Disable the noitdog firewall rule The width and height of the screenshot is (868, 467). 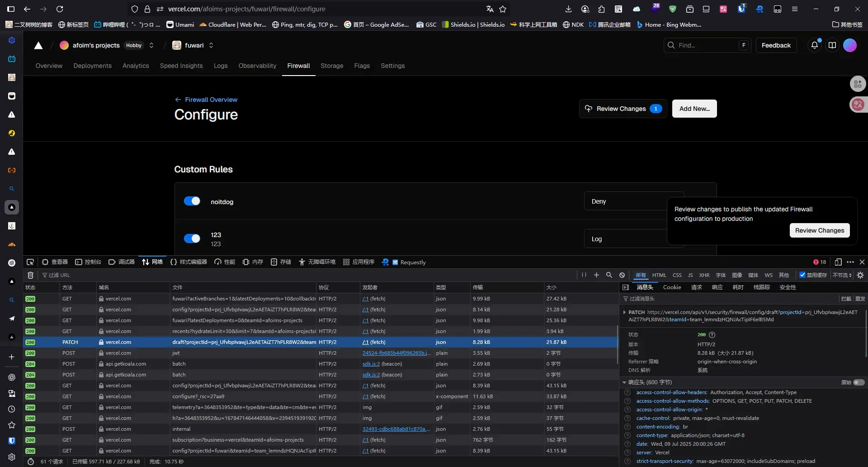pyautogui.click(x=192, y=201)
